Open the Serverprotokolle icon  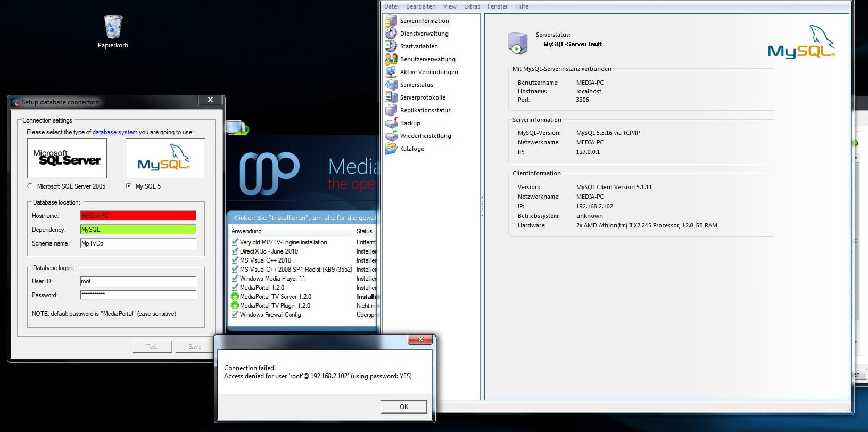coord(391,97)
